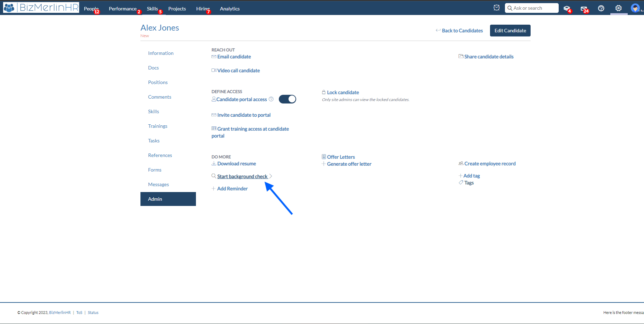Click the Edit Candidate button
The width and height of the screenshot is (644, 324).
click(510, 31)
